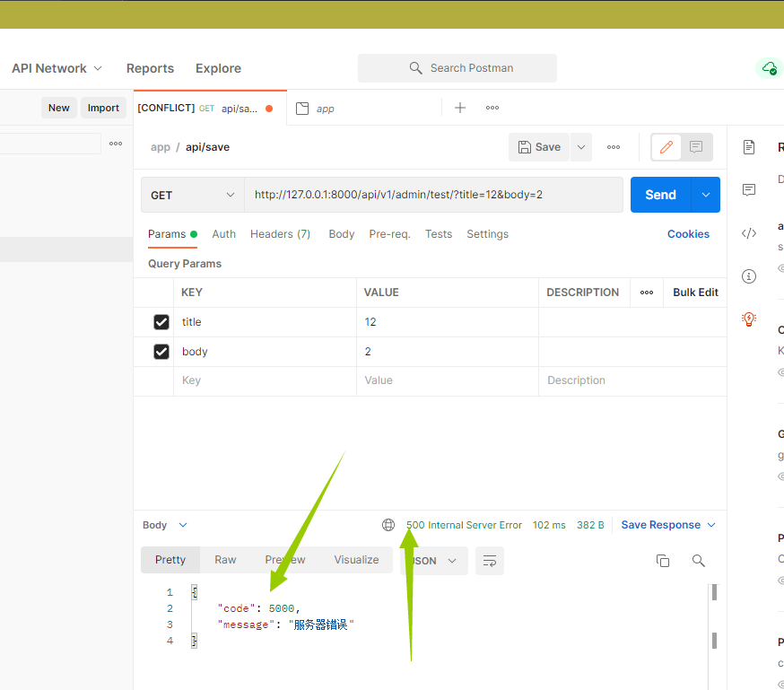
Task: Click the New button
Action: click(x=59, y=108)
